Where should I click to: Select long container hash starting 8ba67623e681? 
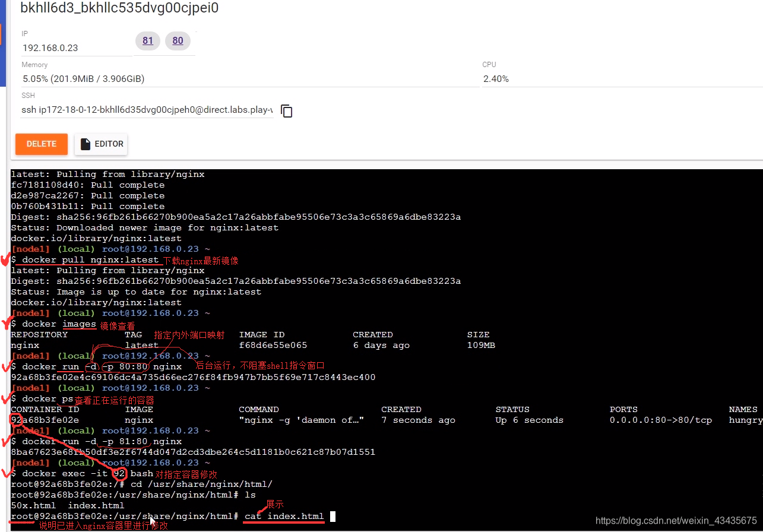pyautogui.click(x=193, y=452)
